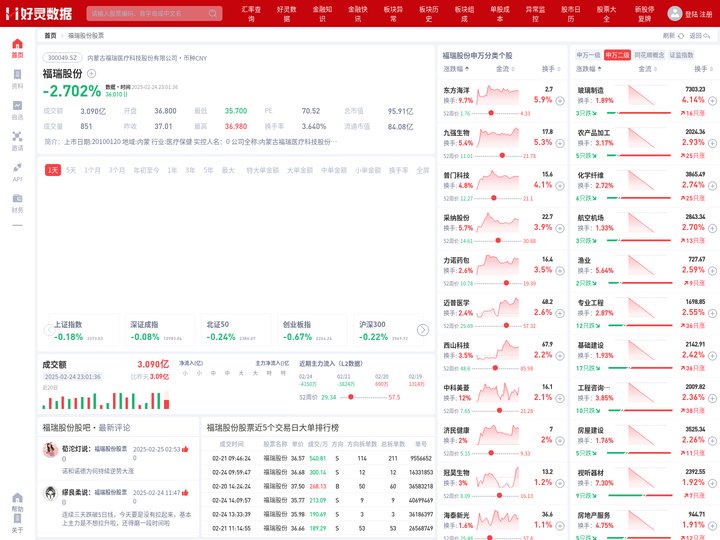Sort stock list by 金流 column
Screen dimensions: 720x540
coord(505,69)
